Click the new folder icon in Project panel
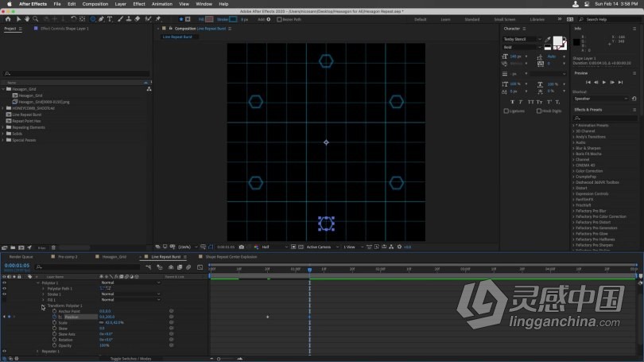The height and width of the screenshot is (362, 644). coord(13,247)
